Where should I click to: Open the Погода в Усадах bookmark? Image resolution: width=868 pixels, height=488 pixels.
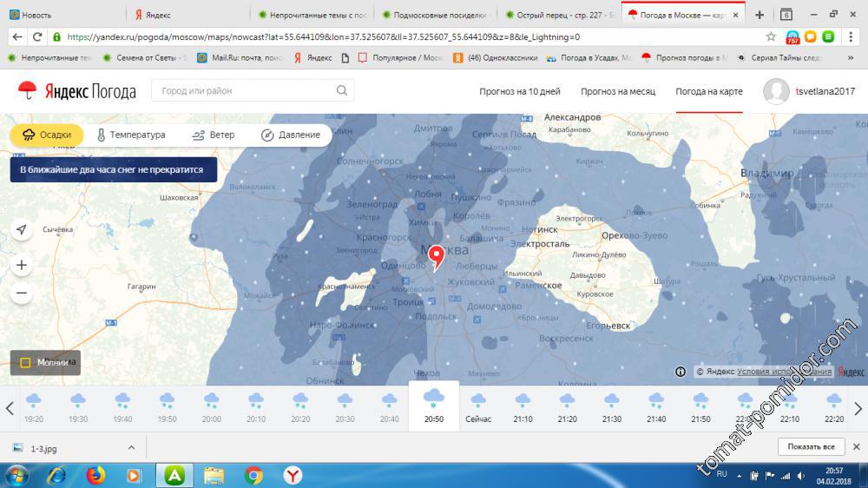click(589, 57)
